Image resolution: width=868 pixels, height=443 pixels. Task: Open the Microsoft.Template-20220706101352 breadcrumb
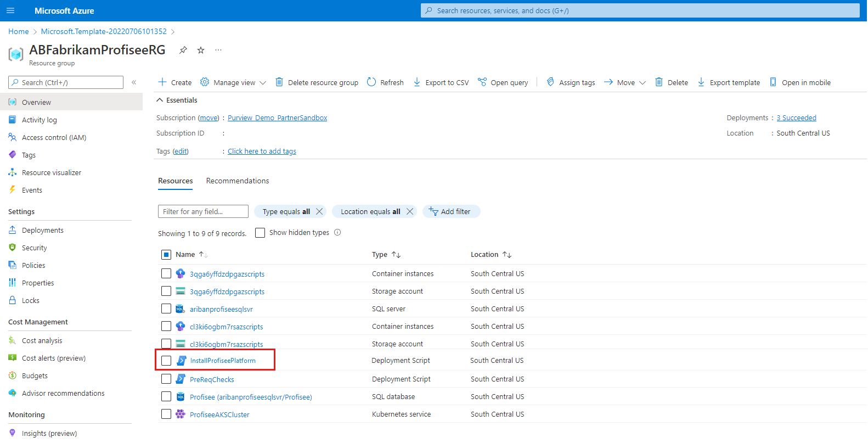(104, 31)
